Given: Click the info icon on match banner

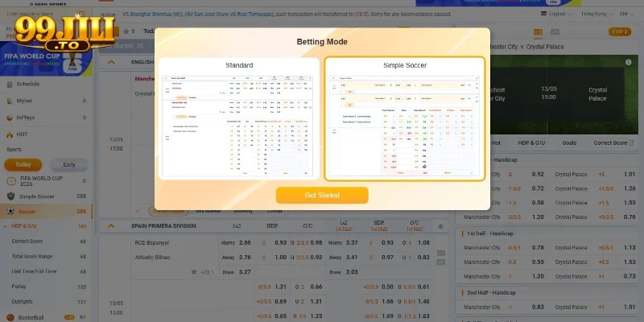Looking at the screenshot, I should pyautogui.click(x=629, y=62).
